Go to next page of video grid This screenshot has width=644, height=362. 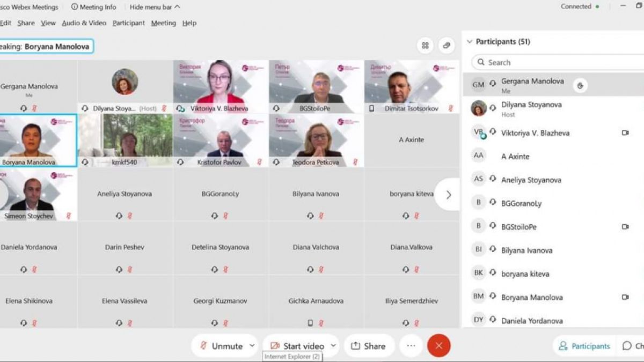click(x=448, y=195)
